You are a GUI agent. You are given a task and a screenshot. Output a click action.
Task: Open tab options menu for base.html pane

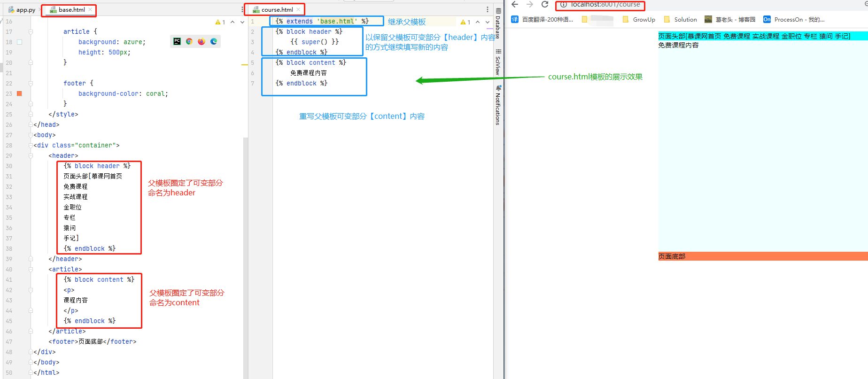coord(242,9)
